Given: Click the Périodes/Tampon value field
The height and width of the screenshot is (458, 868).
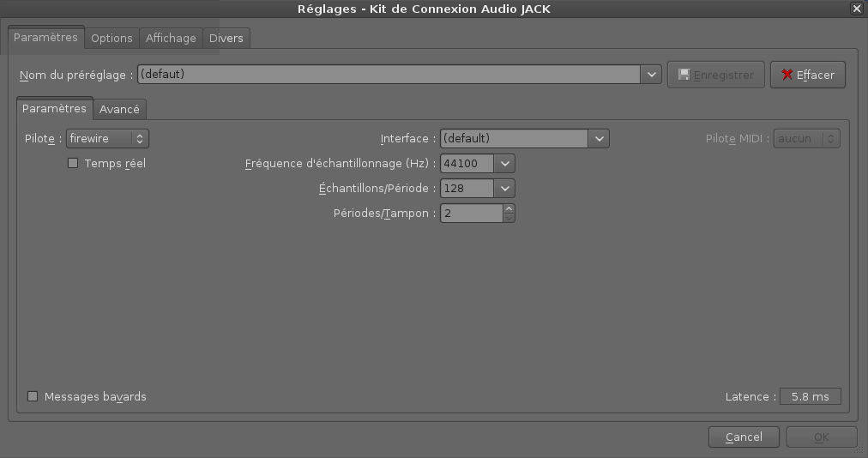Looking at the screenshot, I should coord(472,214).
